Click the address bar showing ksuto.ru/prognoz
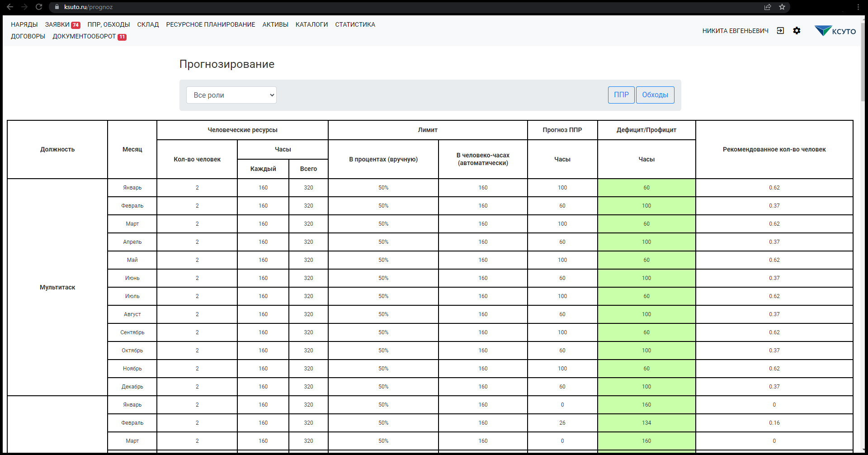The width and height of the screenshot is (868, 455). coord(407,7)
